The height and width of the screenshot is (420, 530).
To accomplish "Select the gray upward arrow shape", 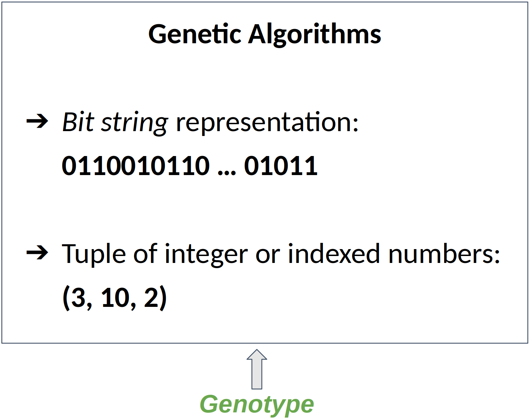I will (257, 369).
